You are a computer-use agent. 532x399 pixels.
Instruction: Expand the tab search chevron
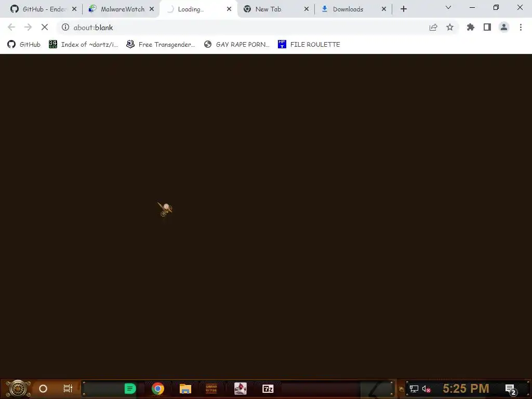click(448, 7)
